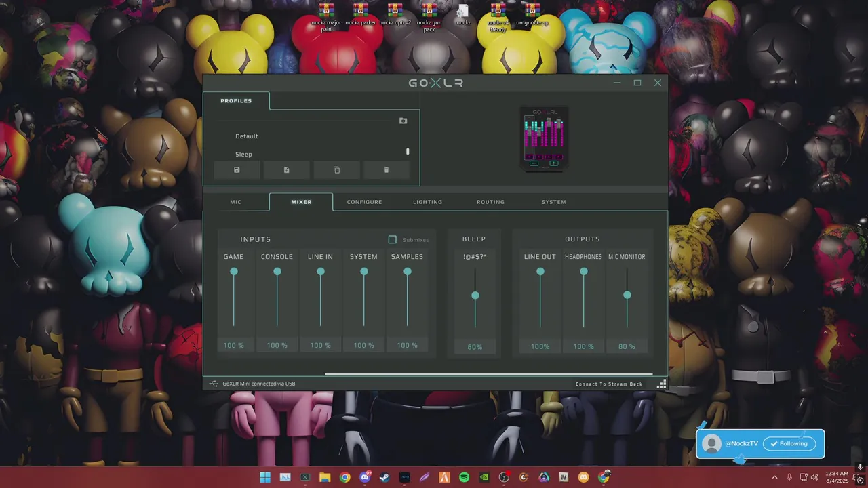Image resolution: width=868 pixels, height=488 pixels.
Task: Open File Explorer from the taskbar
Action: click(x=325, y=477)
